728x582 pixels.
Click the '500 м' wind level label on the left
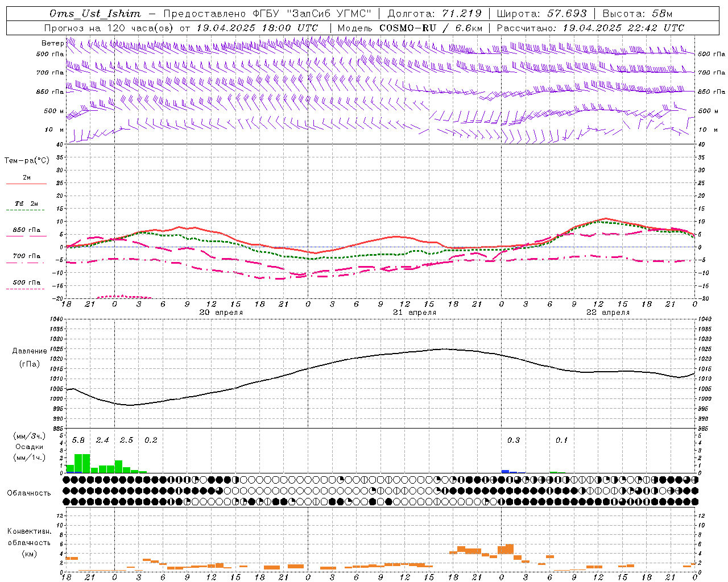point(54,111)
